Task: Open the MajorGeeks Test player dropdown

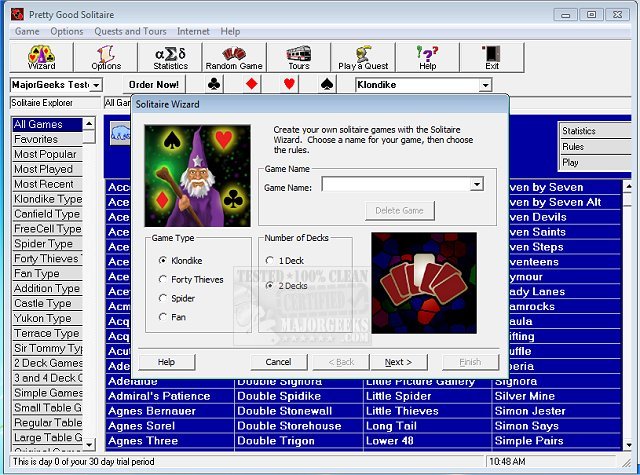Action: 96,85
